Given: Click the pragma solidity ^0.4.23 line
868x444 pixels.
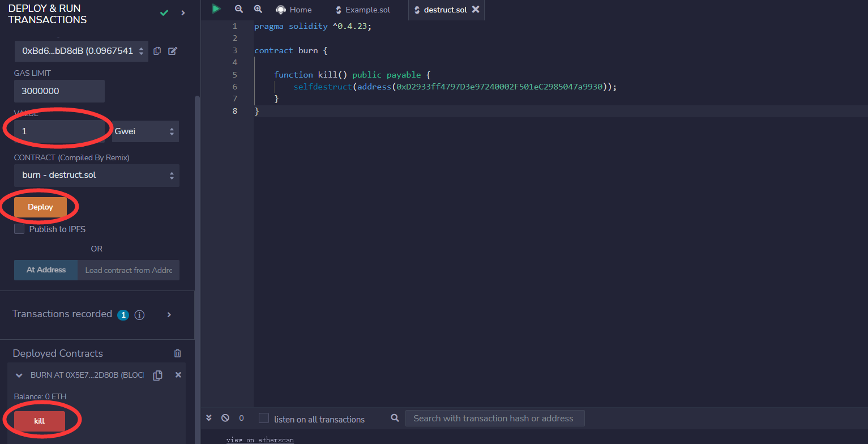Looking at the screenshot, I should (x=313, y=26).
